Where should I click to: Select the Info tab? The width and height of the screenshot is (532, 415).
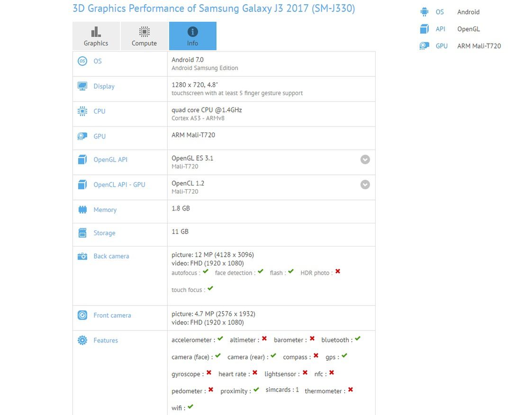pos(192,36)
